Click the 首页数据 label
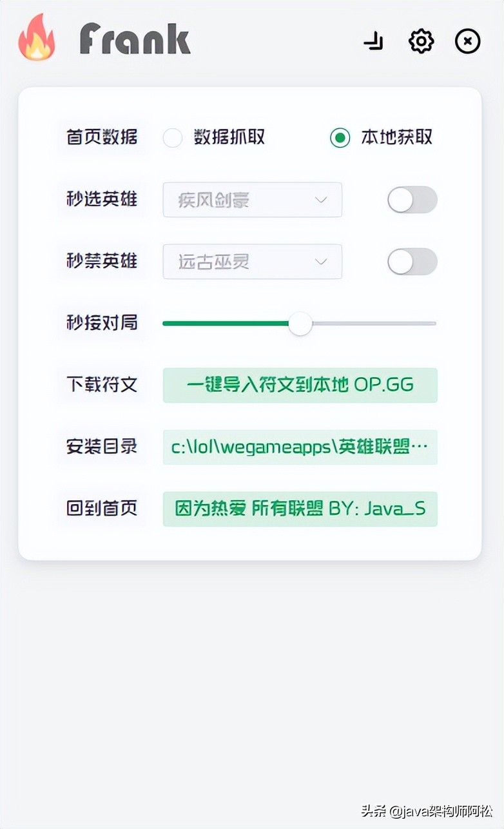The image size is (504, 829). tap(101, 137)
